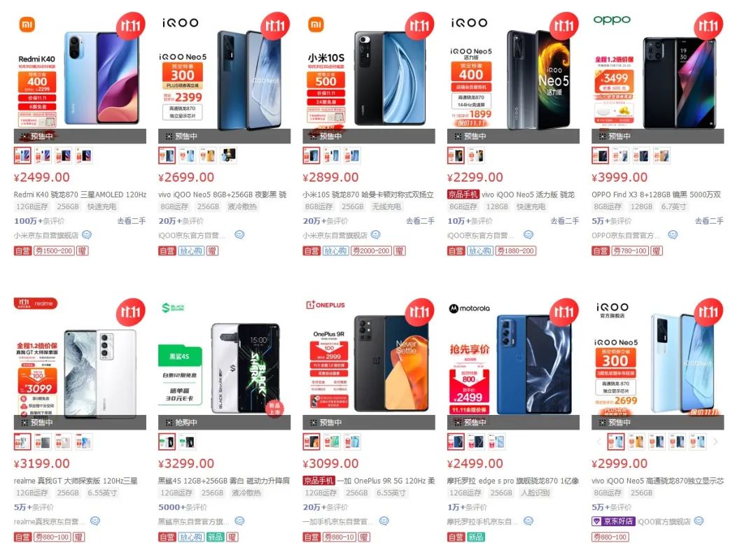Screen dimensions: 756x543
Task: Click chat icon next to OPPO京东自营官方 store
Action: point(673,235)
